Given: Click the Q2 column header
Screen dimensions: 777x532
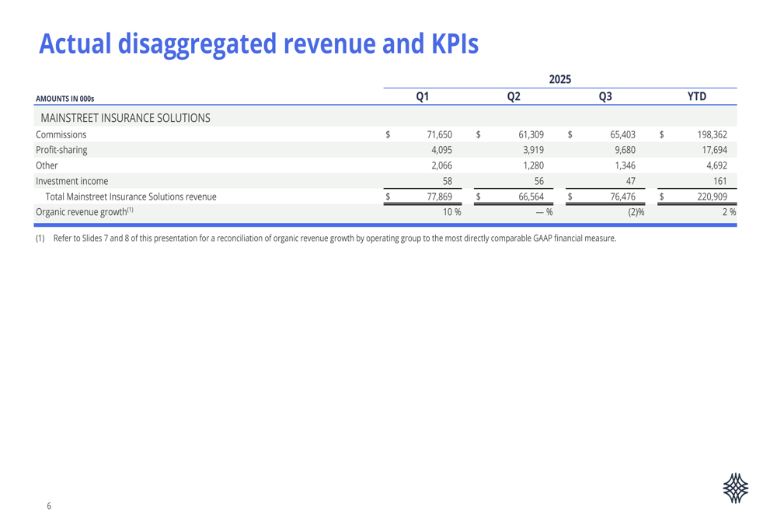Looking at the screenshot, I should pyautogui.click(x=513, y=96).
